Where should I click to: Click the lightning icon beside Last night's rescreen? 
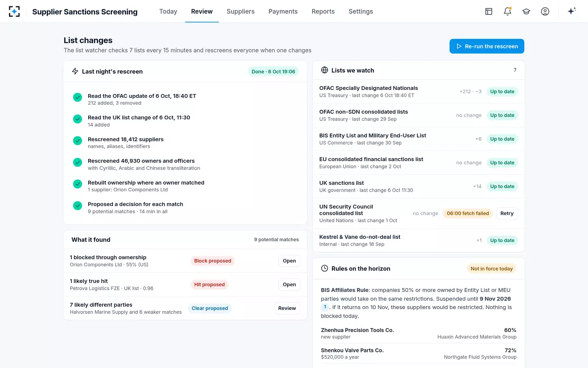[75, 71]
